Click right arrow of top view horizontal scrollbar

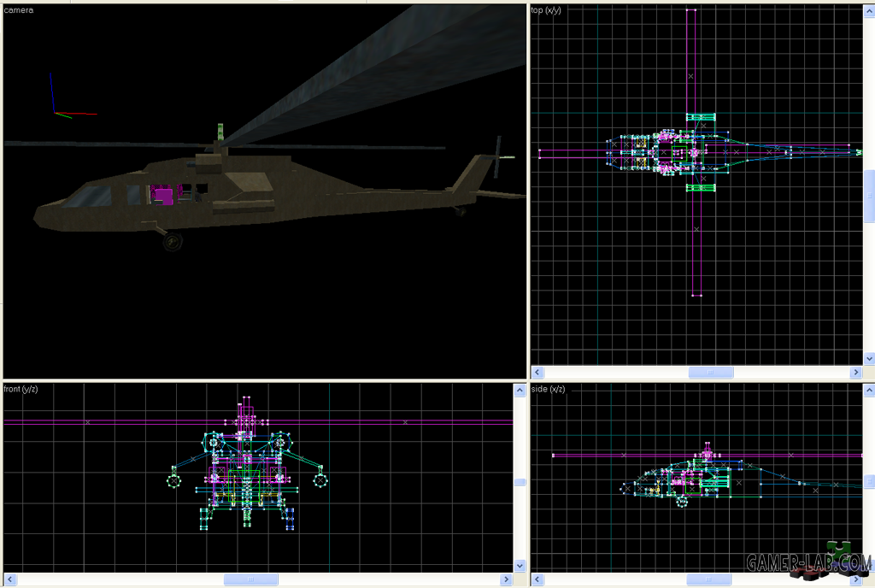pyautogui.click(x=856, y=372)
